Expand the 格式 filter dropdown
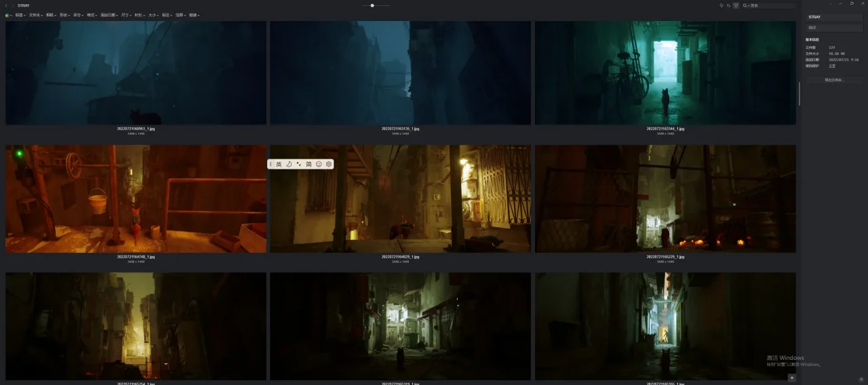Image resolution: width=868 pixels, height=385 pixels. pos(92,15)
